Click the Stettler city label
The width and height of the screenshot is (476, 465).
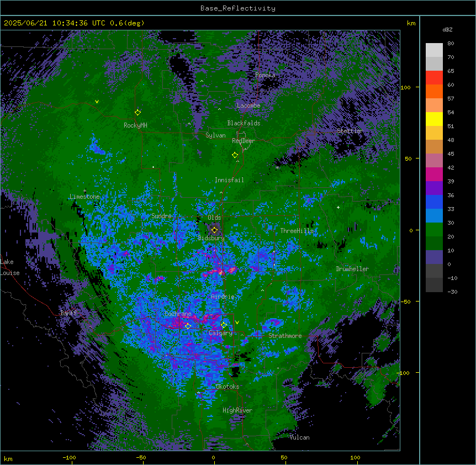350,131
